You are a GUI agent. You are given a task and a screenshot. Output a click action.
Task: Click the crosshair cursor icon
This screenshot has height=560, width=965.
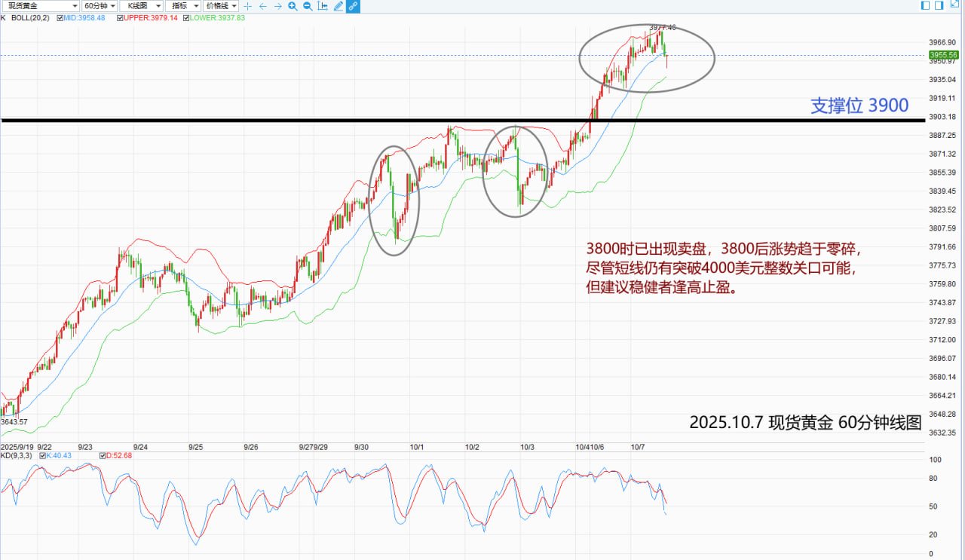[247, 6]
